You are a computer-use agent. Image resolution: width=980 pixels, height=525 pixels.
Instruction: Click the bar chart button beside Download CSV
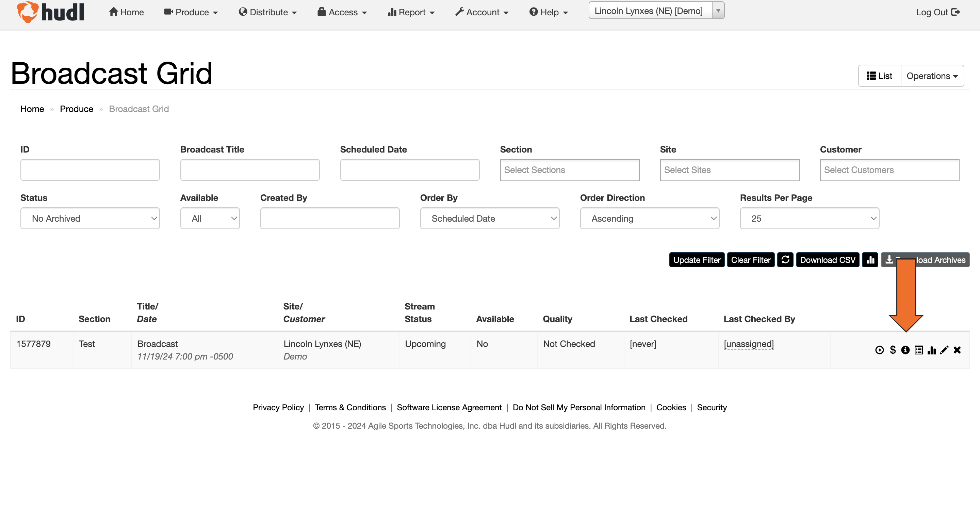tap(870, 260)
